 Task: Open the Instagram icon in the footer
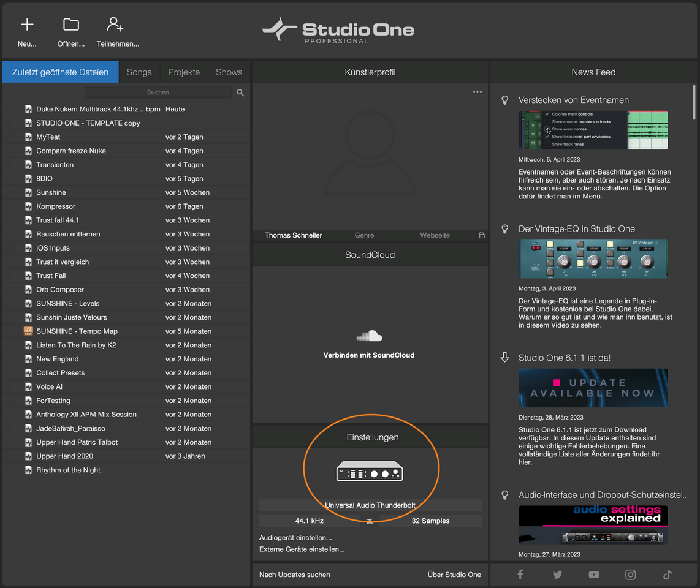(630, 575)
